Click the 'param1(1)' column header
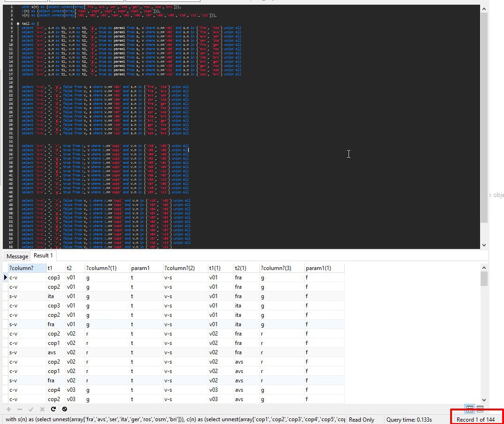504x424 pixels. [x=324, y=268]
